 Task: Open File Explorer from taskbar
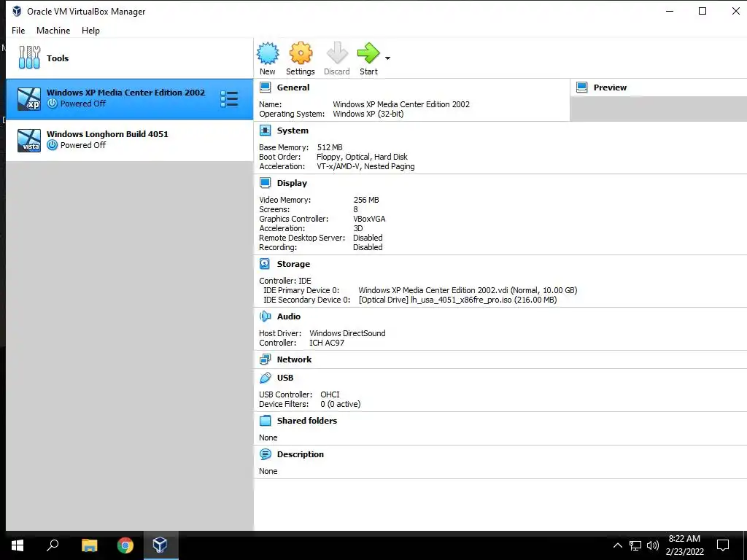click(89, 545)
